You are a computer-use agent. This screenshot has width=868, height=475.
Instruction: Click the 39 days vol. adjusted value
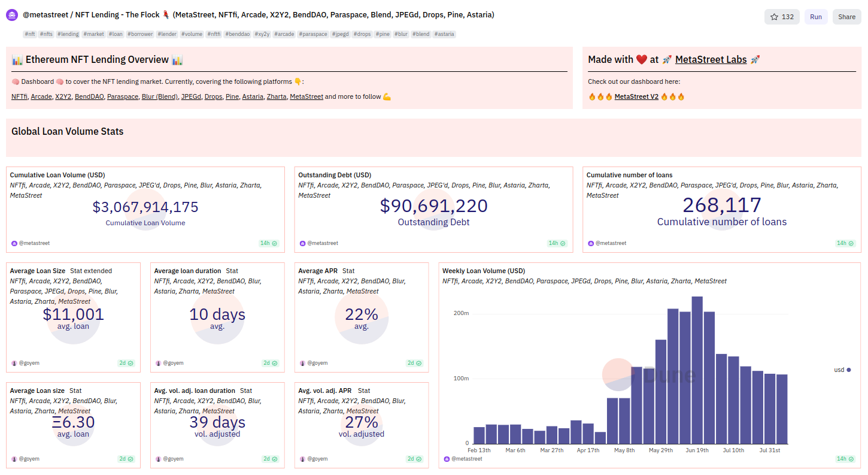coord(217,422)
